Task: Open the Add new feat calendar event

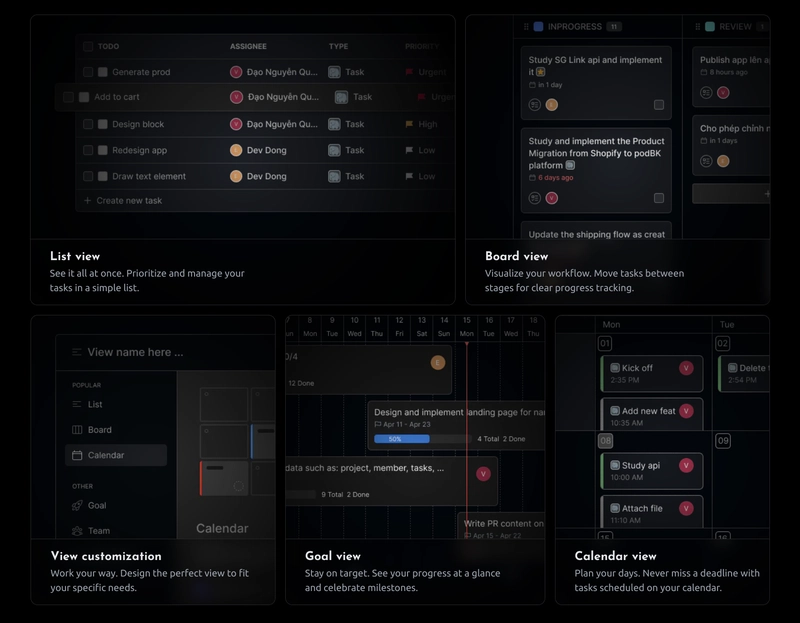Action: tap(652, 414)
